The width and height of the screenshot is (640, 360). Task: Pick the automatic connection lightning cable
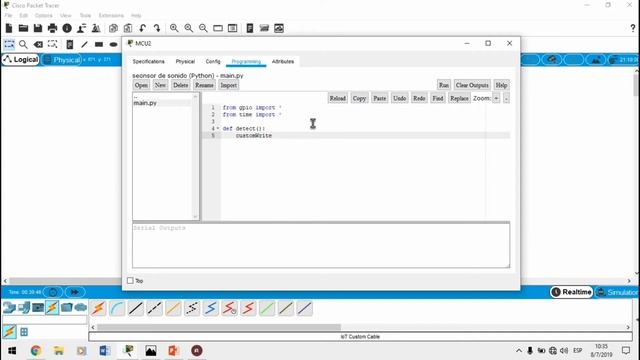click(x=98, y=308)
